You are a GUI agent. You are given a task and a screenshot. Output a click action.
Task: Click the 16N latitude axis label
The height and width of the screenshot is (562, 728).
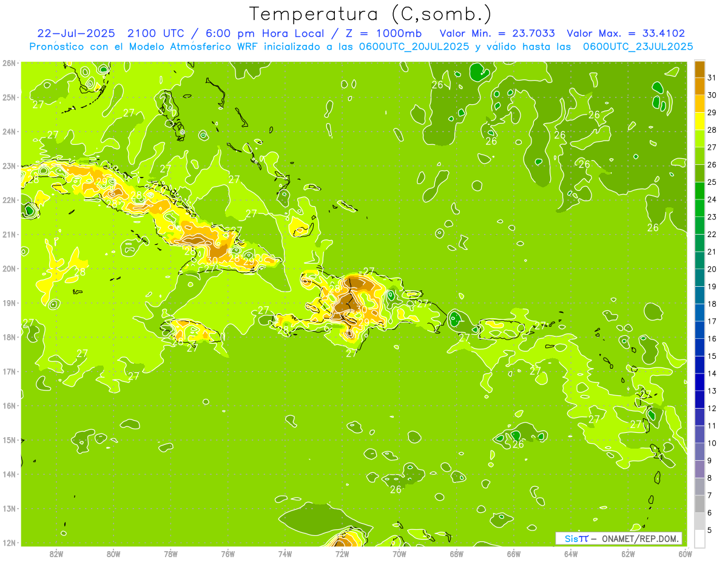(8, 406)
